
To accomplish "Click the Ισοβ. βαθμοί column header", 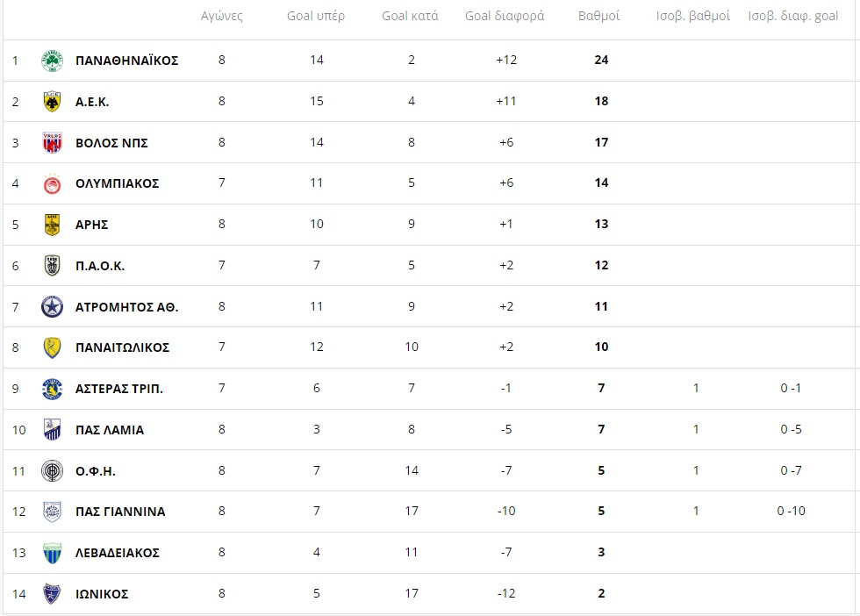I will point(692,16).
